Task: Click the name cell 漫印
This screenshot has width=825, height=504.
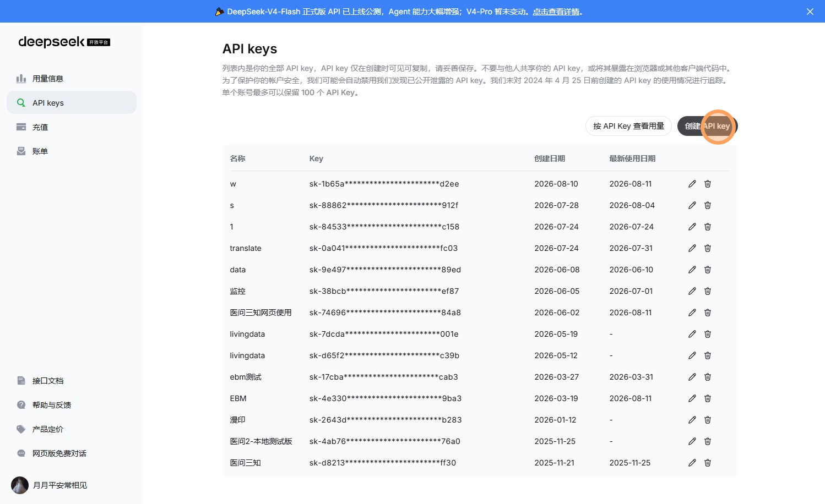Action: (238, 420)
